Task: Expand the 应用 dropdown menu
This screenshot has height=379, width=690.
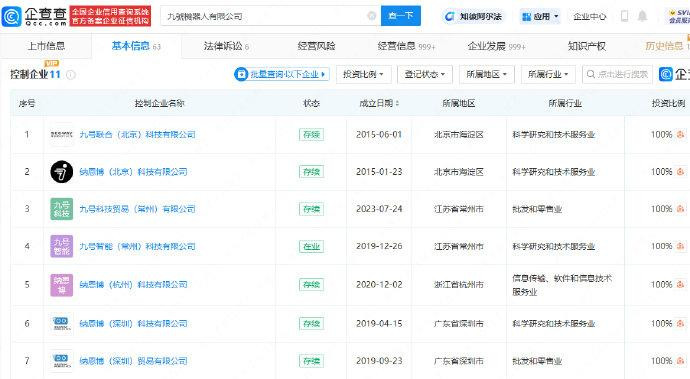Action: tap(540, 16)
